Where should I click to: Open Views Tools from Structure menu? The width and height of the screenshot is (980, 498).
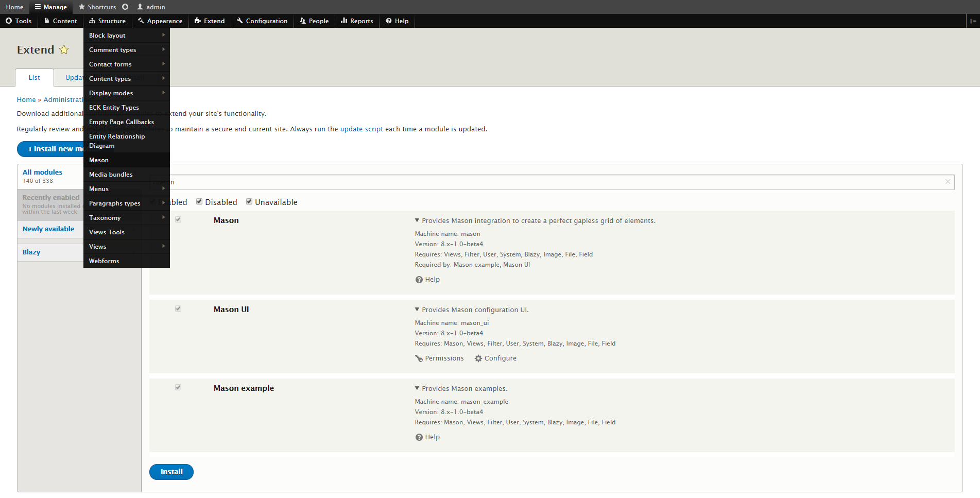click(107, 232)
